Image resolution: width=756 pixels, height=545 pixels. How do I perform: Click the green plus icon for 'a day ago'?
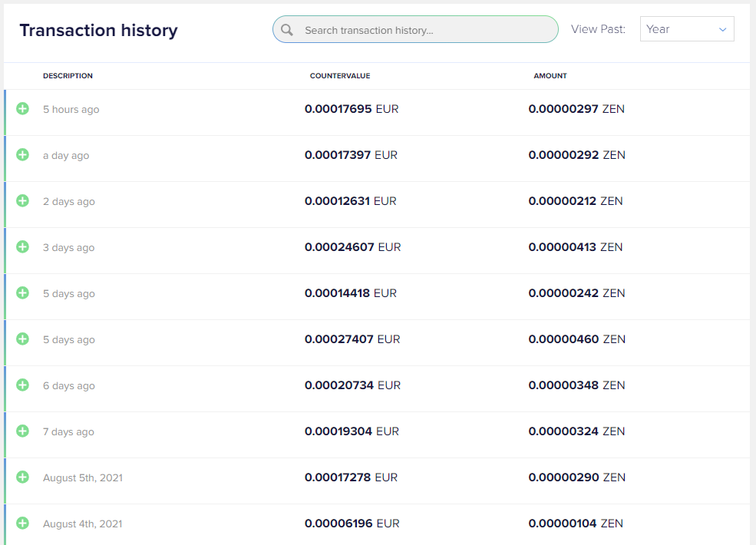click(23, 155)
